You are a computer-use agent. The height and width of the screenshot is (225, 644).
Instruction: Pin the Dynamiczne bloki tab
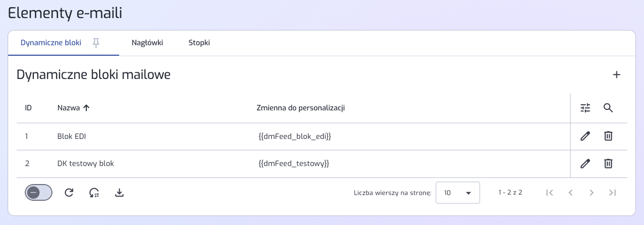pos(96,43)
